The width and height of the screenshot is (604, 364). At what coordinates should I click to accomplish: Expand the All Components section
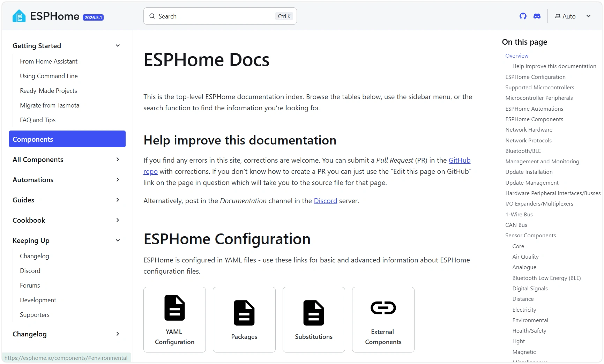118,159
